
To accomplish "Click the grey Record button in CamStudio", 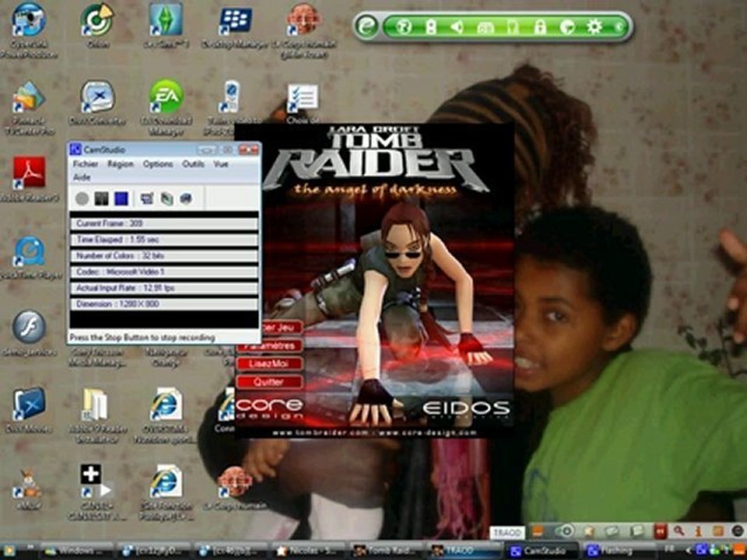I will click(82, 198).
